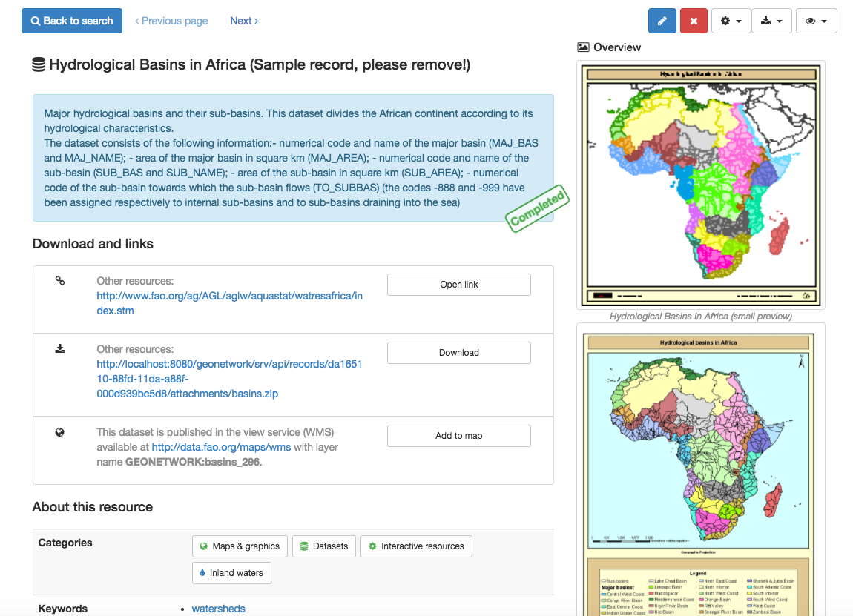Toggle the Maps & graphics category

tap(239, 546)
